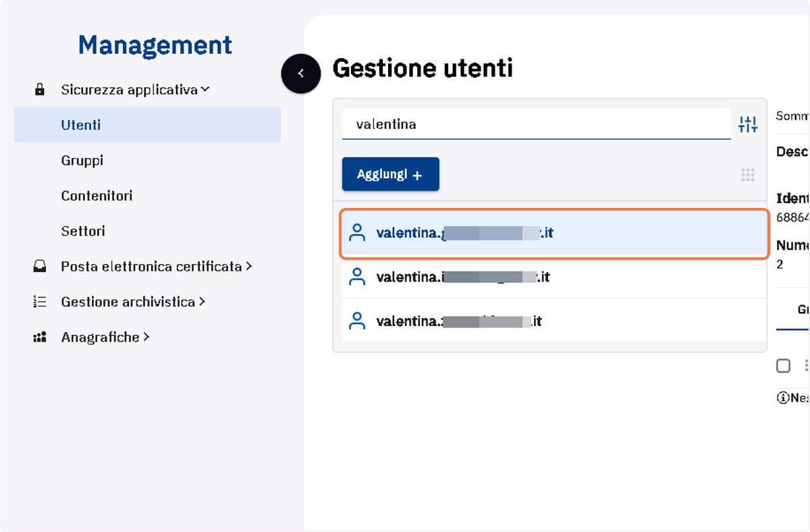The image size is (810, 532).
Task: Click the list icon beside Gestione archivistica
Action: point(40,302)
